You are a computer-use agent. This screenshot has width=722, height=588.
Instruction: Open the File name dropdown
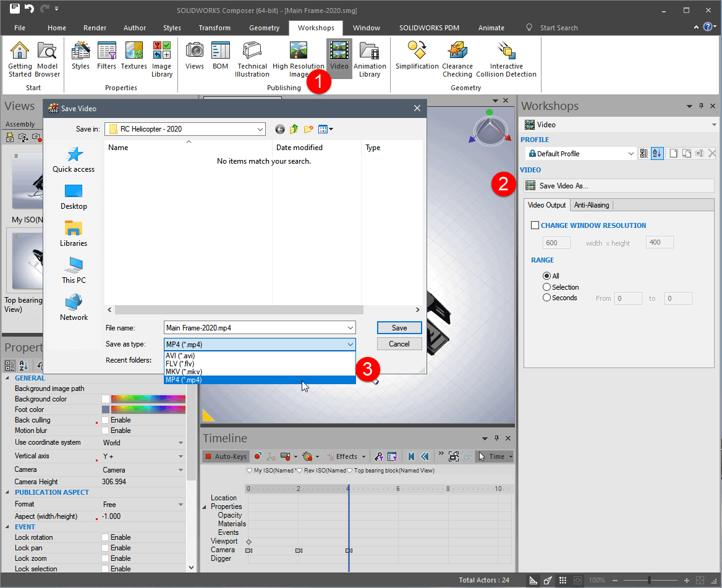pos(350,328)
